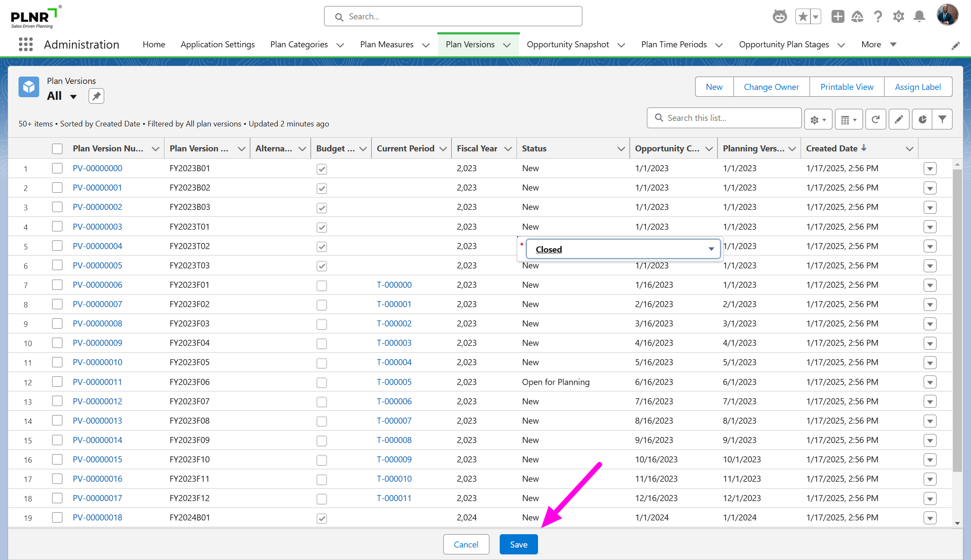Open the Closed status picklist dropdown
This screenshot has height=560, width=971.
623,249
